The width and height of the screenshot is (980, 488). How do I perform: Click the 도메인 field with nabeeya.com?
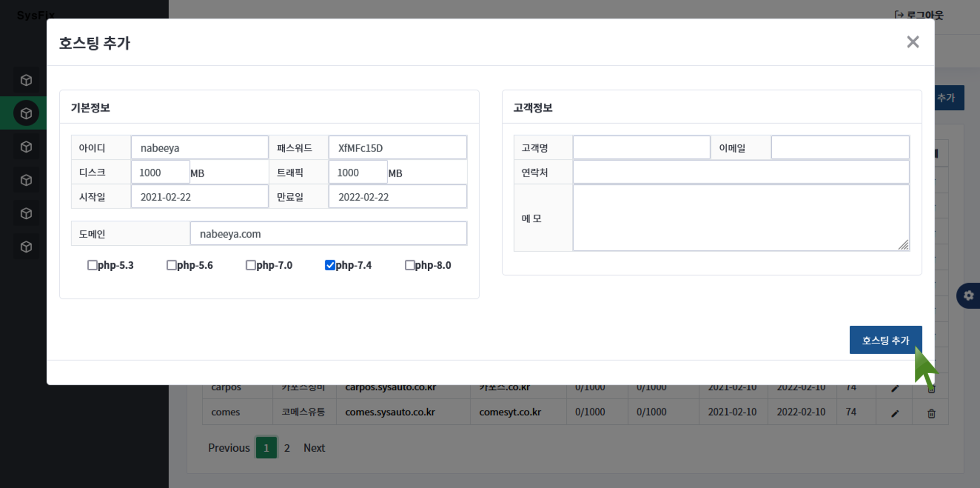pyautogui.click(x=328, y=234)
